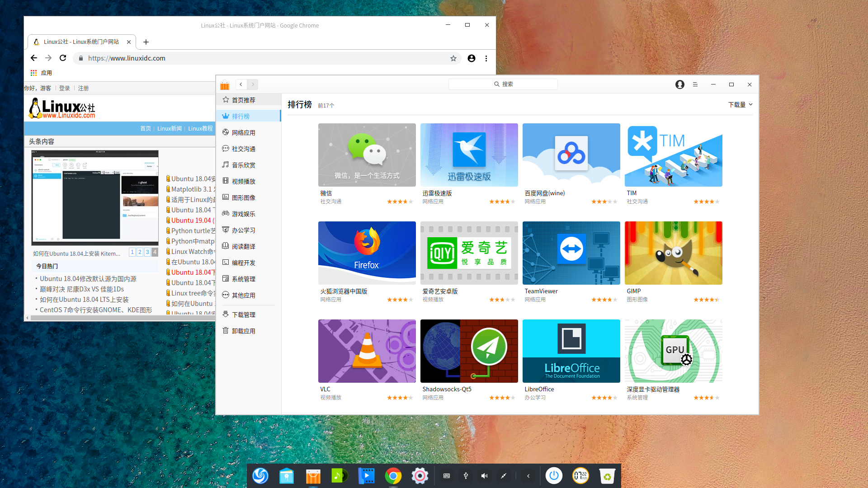This screenshot has width=868, height=488.
Task: Select 图形图像 category in sidebar
Action: pyautogui.click(x=248, y=197)
